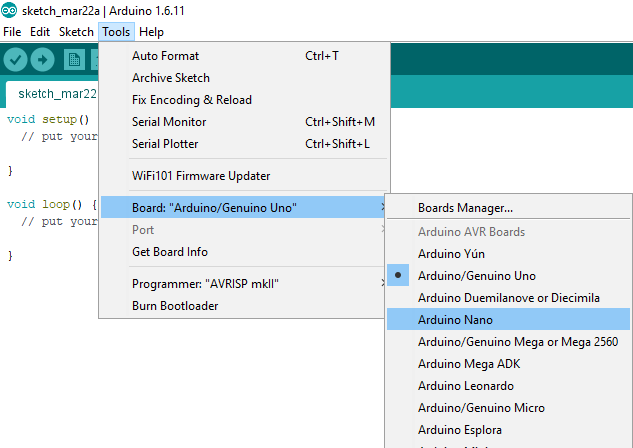
Task: Expand the Board: "Arduino/Genuino Uno" submenu
Action: (244, 207)
